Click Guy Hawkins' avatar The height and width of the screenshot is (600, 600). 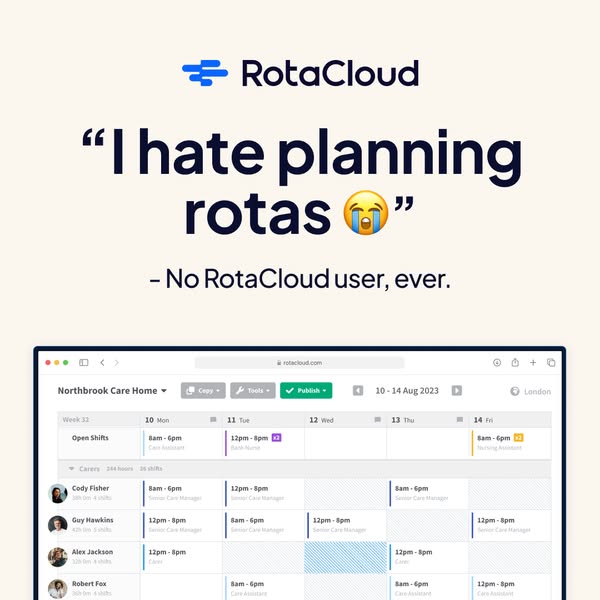pos(57,525)
